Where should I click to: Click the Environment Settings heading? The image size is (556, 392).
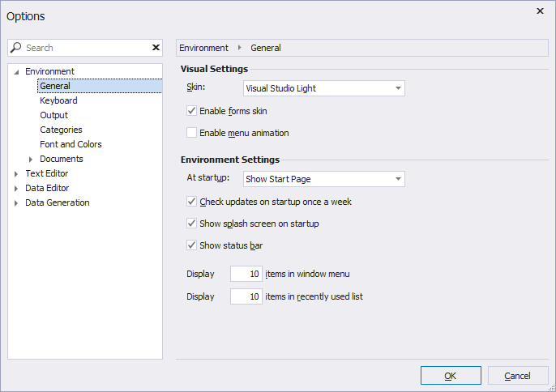(230, 160)
